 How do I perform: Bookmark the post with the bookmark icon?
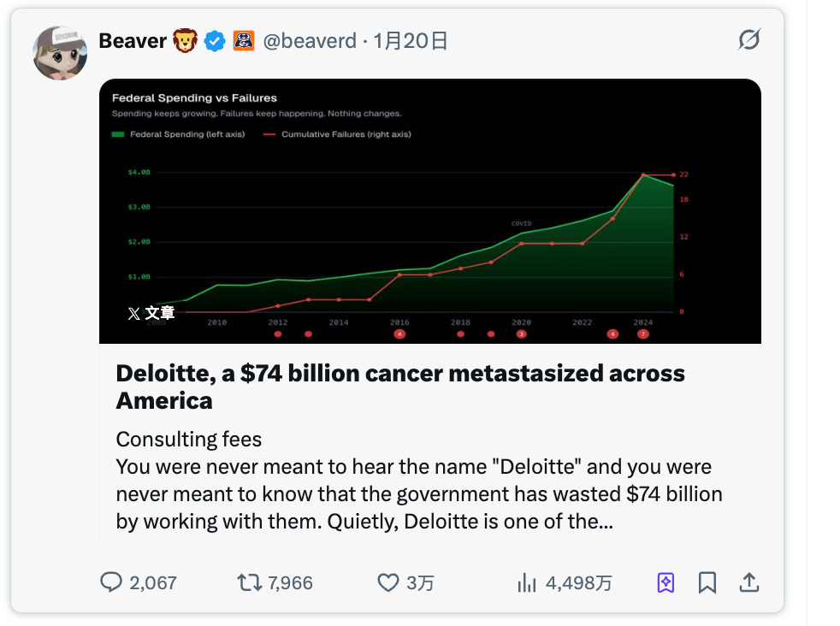point(707,582)
